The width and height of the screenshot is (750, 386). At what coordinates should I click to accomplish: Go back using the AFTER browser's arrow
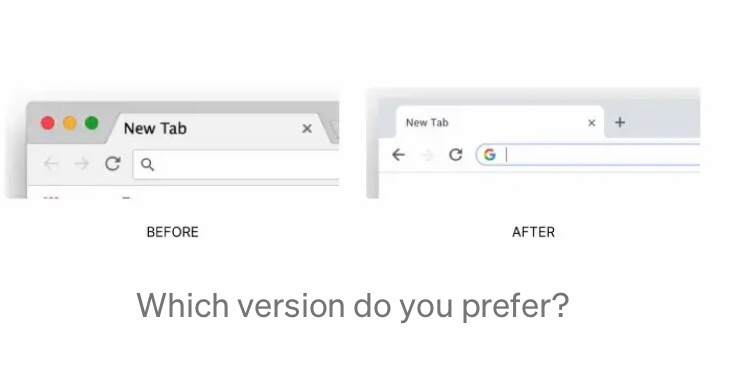tap(398, 154)
